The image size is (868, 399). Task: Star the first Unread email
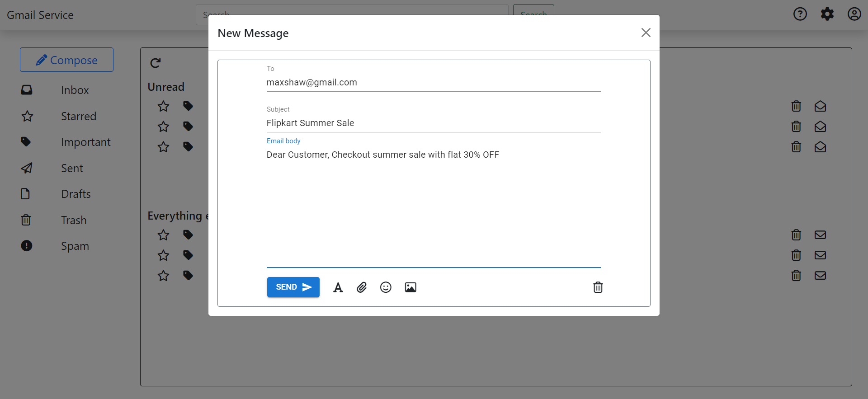163,106
